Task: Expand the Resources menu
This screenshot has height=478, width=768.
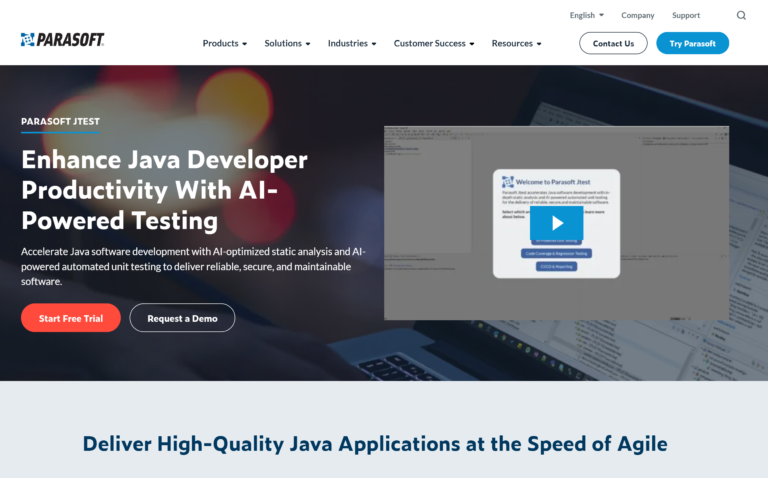Action: pyautogui.click(x=517, y=43)
